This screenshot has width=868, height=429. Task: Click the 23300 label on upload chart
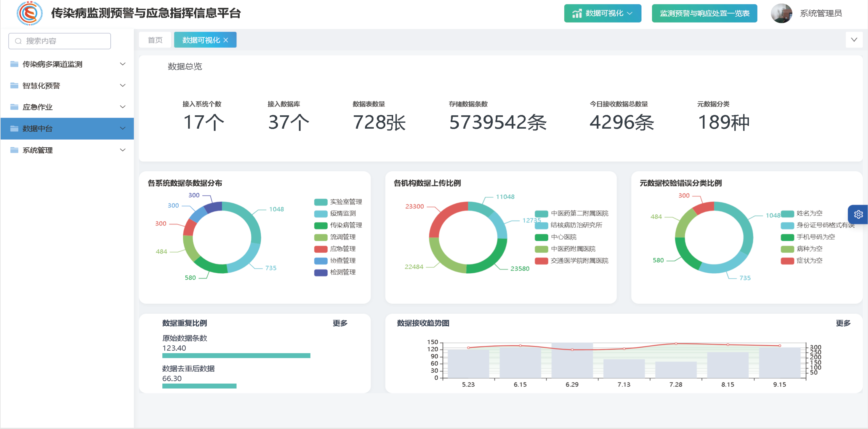pyautogui.click(x=414, y=206)
